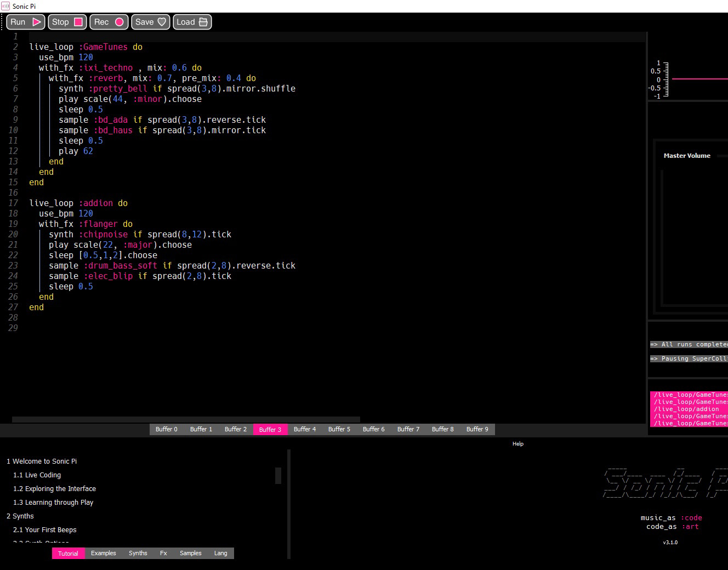The image size is (728, 570).
Task: Open the Lang help tab
Action: pyautogui.click(x=221, y=554)
